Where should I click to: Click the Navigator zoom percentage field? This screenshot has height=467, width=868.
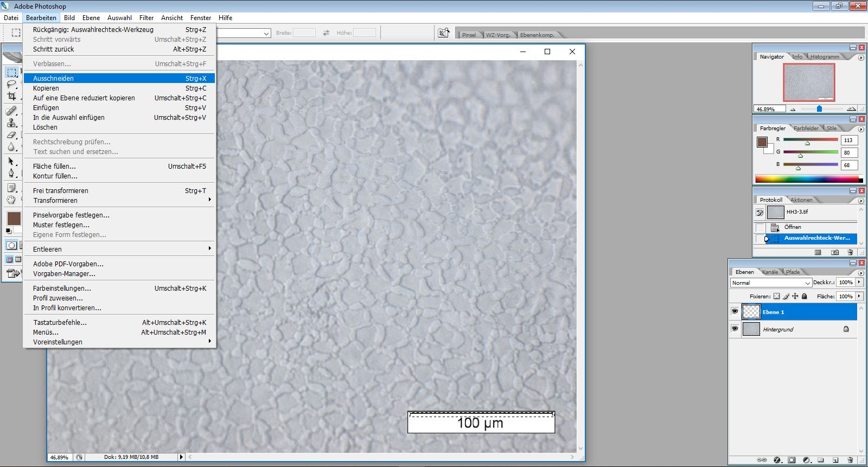coord(769,109)
